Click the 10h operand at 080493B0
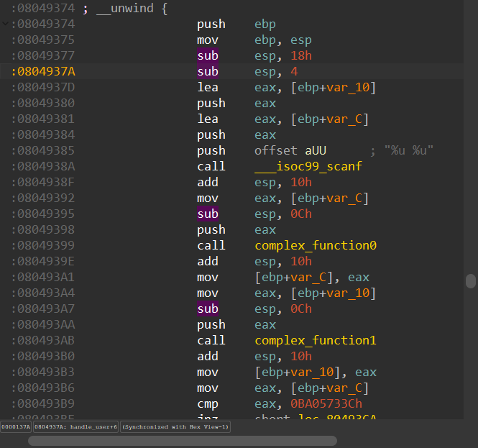Image resolution: width=478 pixels, height=448 pixels. (301, 356)
